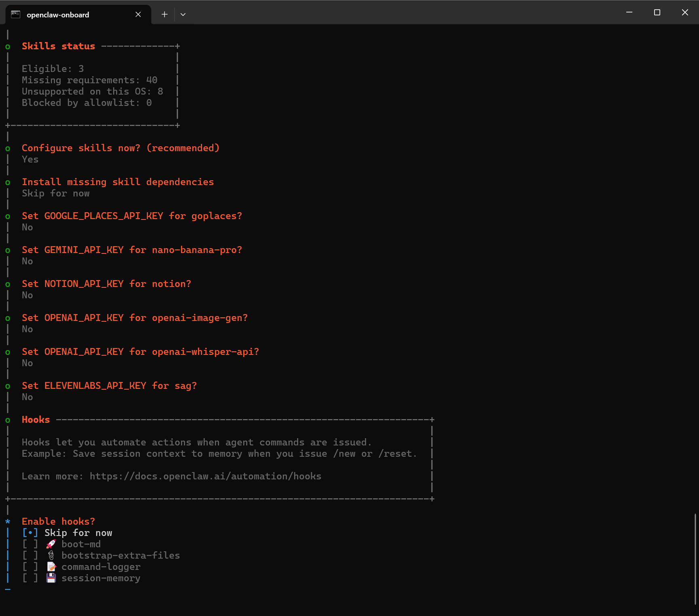Image resolution: width=699 pixels, height=616 pixels.
Task: Close the openclaw-onboard tab
Action: (138, 15)
